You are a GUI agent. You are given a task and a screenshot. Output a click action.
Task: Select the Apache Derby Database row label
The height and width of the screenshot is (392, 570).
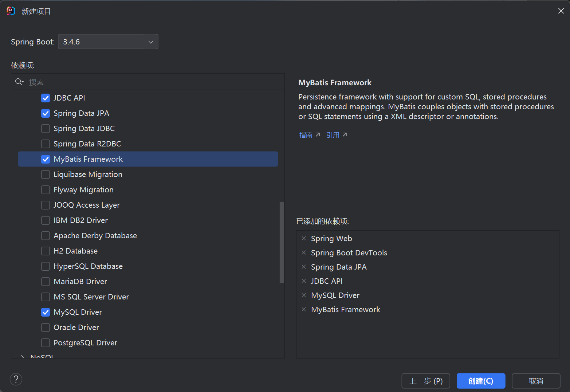coord(95,236)
